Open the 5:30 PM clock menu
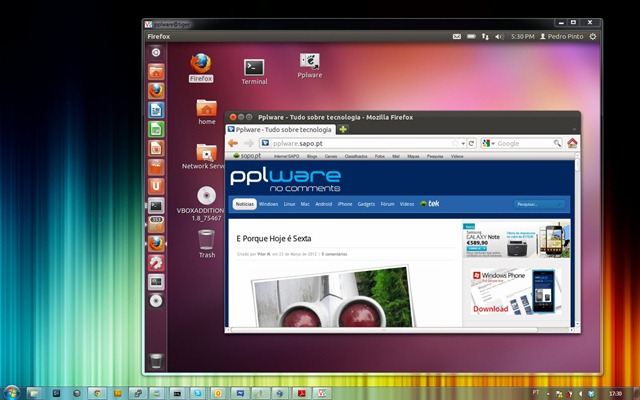This screenshot has width=640, height=400. pos(522,37)
